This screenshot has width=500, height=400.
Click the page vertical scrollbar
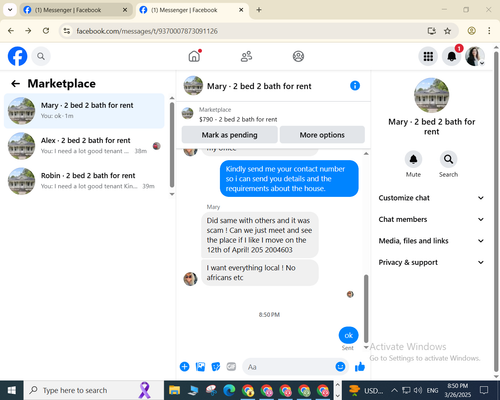[496, 212]
